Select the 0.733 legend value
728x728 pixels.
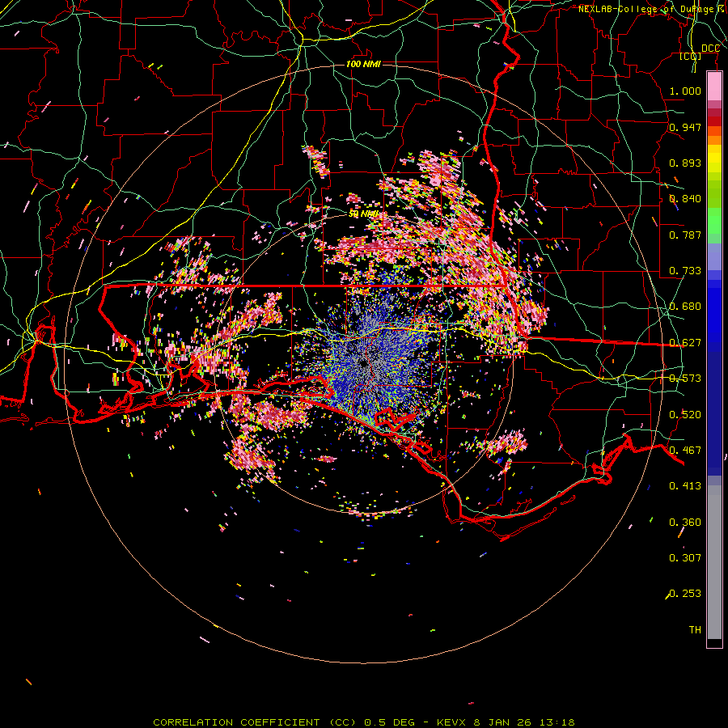point(685,271)
